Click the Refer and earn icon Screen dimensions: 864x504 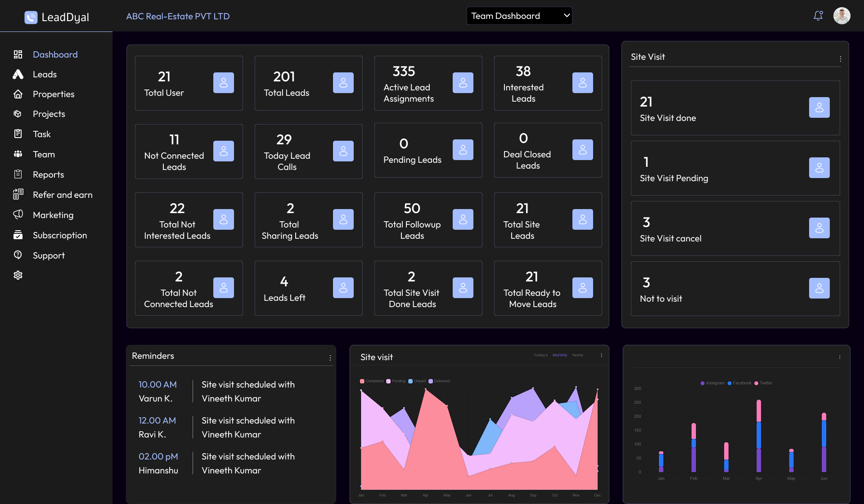point(18,194)
